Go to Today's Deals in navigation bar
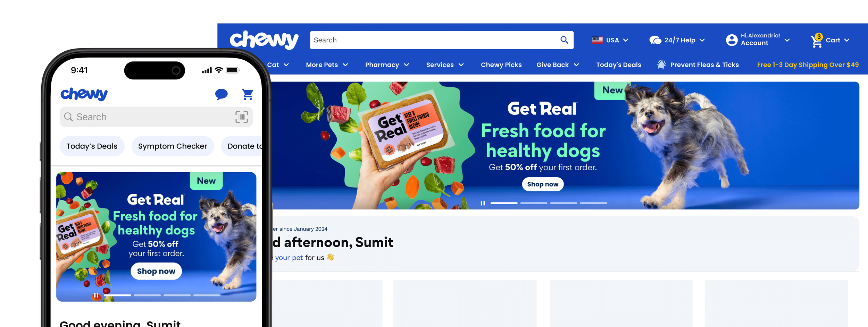Viewport: 868px width, 327px height. pos(618,65)
